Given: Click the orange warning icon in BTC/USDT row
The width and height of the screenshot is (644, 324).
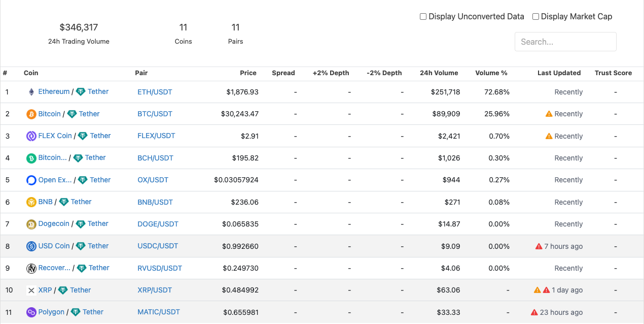Looking at the screenshot, I should (549, 114).
